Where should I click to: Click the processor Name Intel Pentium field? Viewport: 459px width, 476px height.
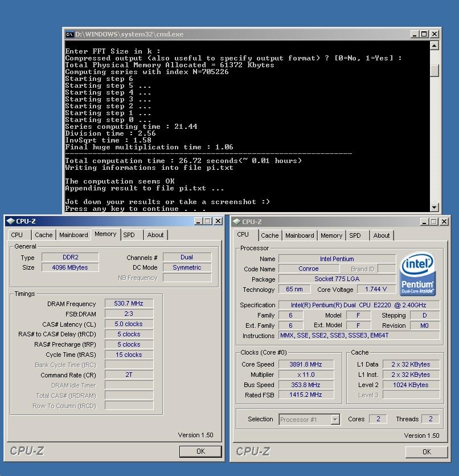pos(337,259)
